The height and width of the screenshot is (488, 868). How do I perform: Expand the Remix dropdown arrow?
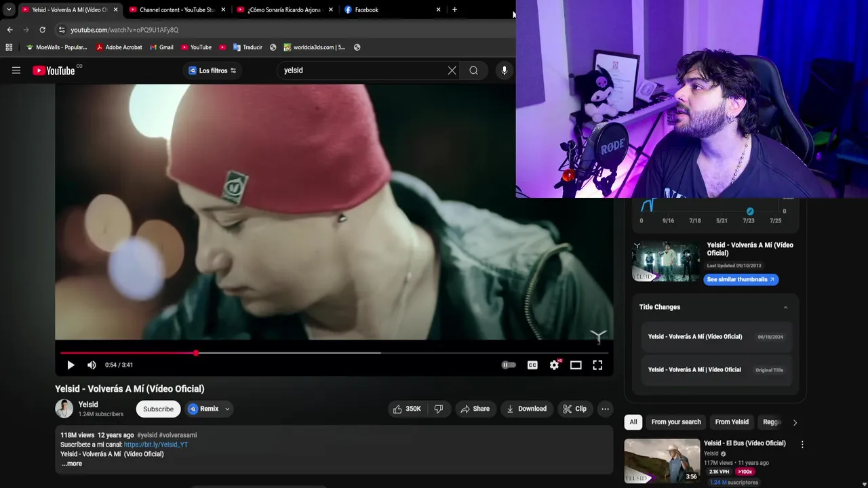pos(227,409)
